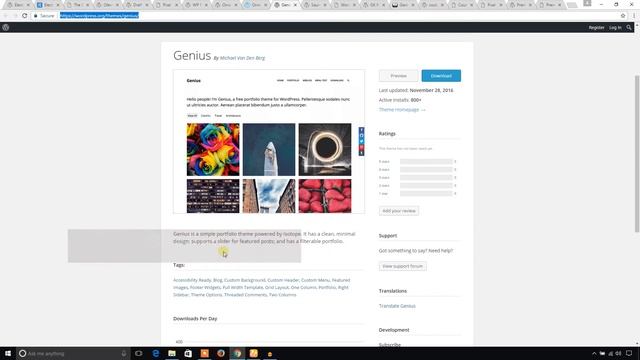Click the Two Columns tag

pos(282,295)
